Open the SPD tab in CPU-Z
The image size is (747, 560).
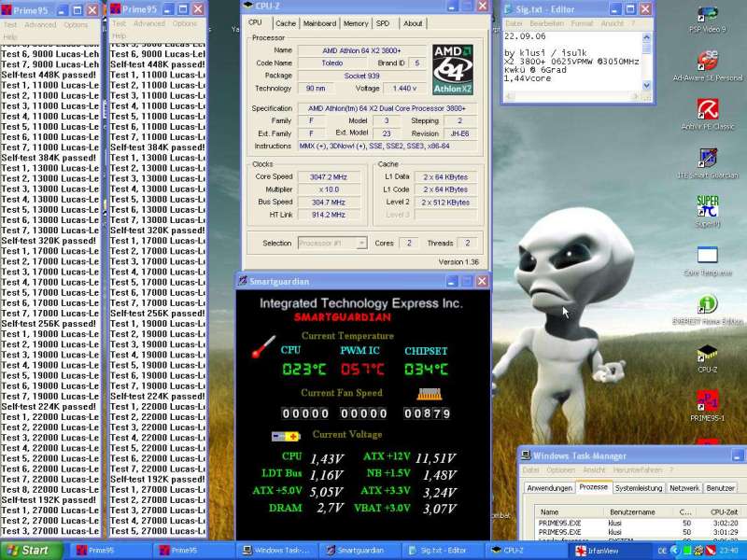point(383,23)
